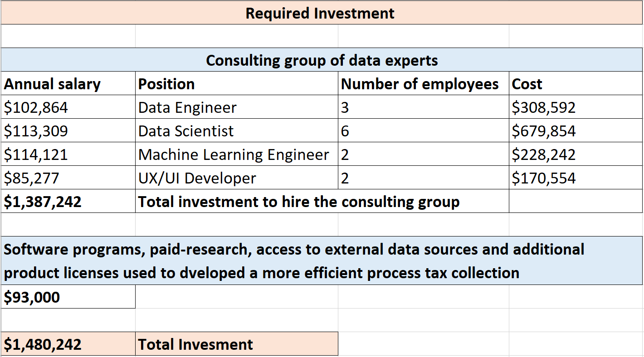Image resolution: width=644 pixels, height=357 pixels.
Task: Click the $170,554 cost cell
Action: tap(544, 178)
